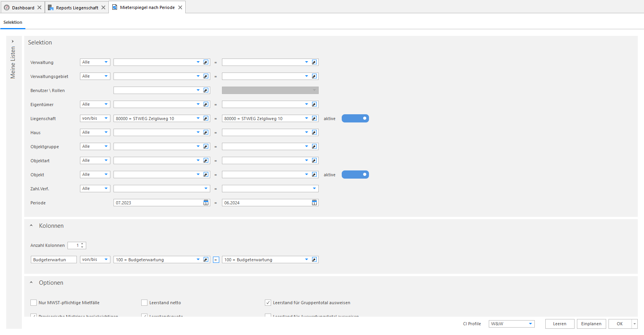
Task: Open the CI Profile W&W dropdown
Action: pos(511,324)
